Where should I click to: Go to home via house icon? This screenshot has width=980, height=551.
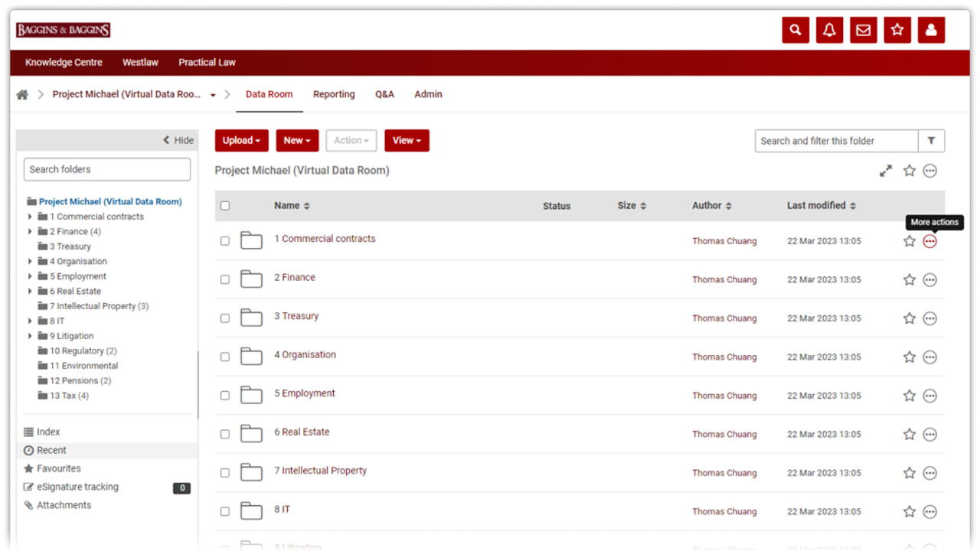point(22,95)
